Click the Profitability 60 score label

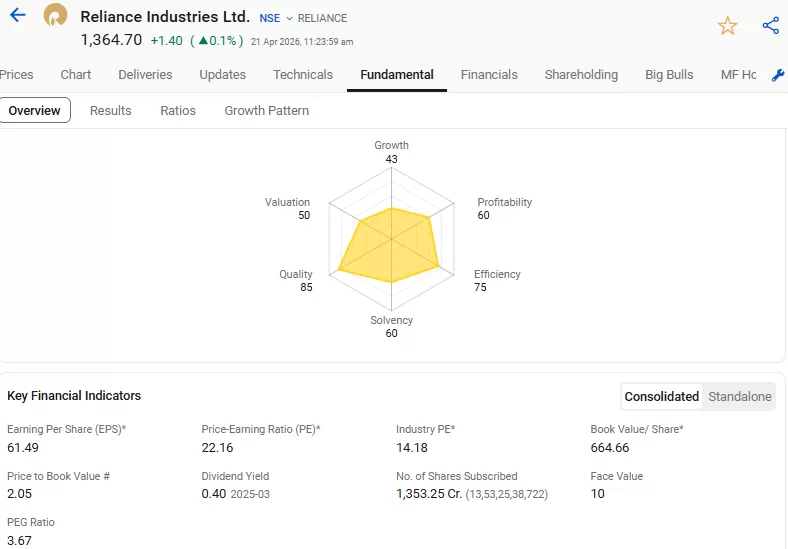click(504, 209)
